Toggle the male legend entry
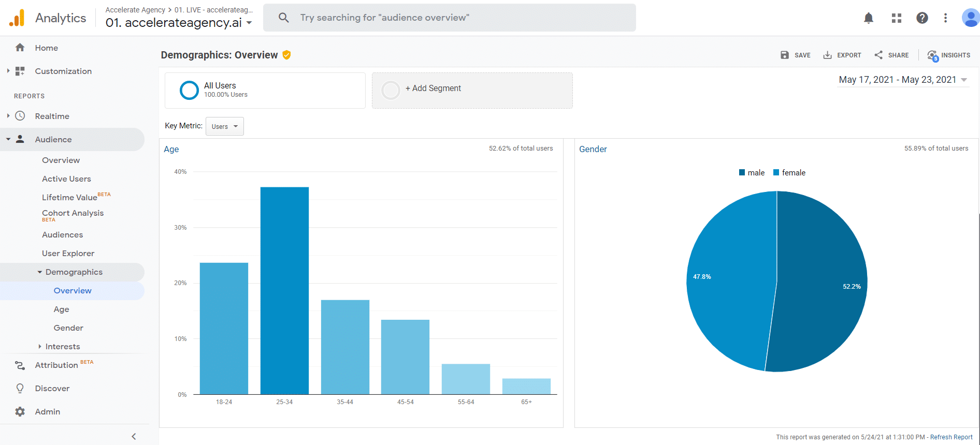Image resolution: width=980 pixels, height=445 pixels. point(752,173)
